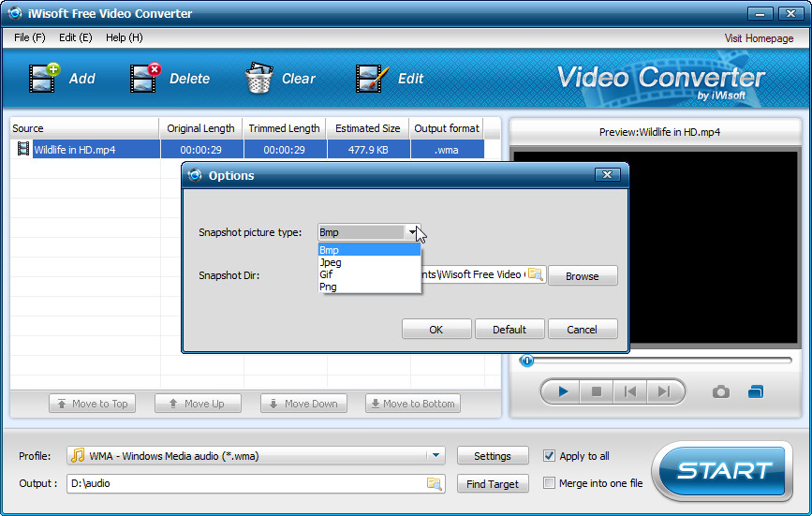Image resolution: width=812 pixels, height=516 pixels.
Task: Toggle the Apply to all checkbox
Action: point(549,455)
